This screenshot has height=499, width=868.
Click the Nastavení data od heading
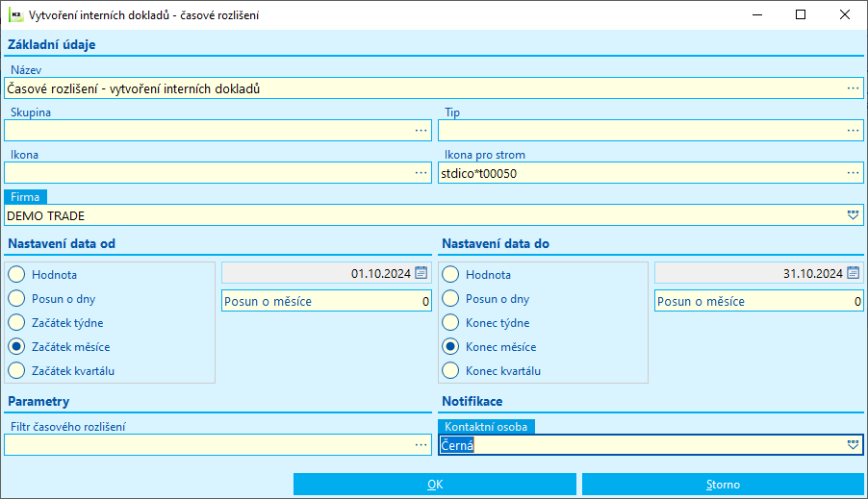pyautogui.click(x=62, y=243)
